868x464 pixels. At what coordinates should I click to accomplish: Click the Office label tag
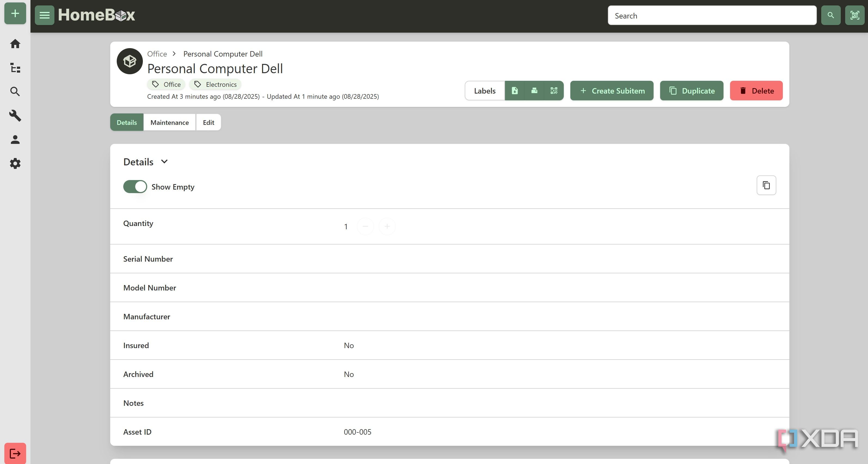click(166, 84)
